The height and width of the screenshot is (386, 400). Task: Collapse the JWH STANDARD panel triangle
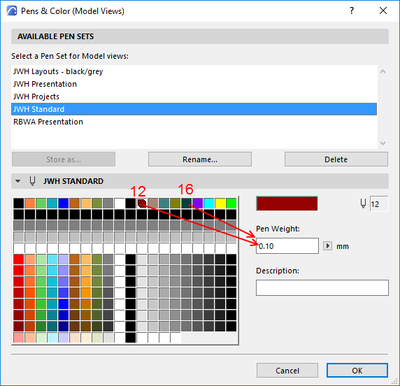pyautogui.click(x=18, y=181)
